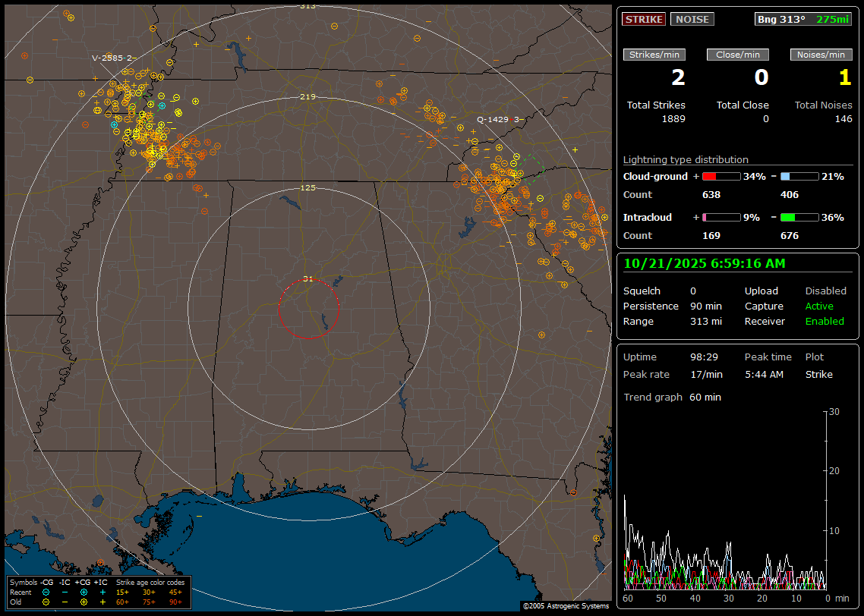Click the green Active capture status

click(819, 306)
